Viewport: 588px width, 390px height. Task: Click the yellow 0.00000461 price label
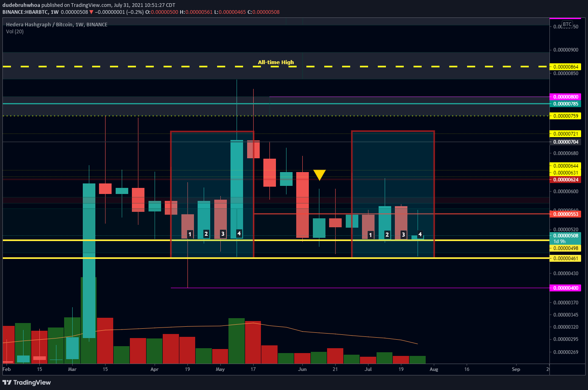(565, 259)
